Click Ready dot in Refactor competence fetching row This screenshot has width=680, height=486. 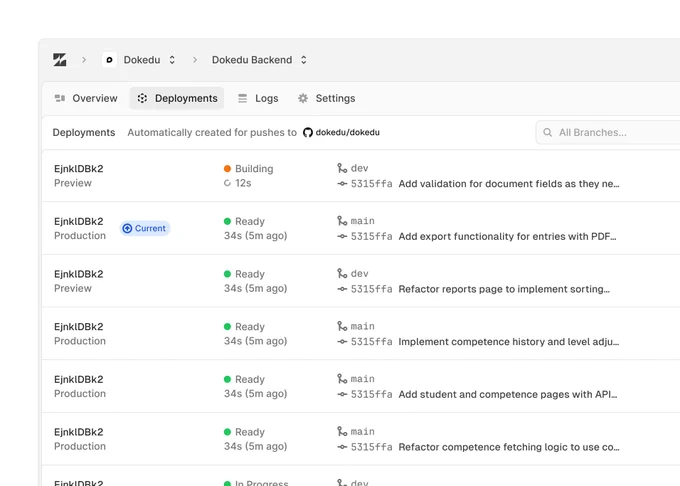pyautogui.click(x=227, y=432)
